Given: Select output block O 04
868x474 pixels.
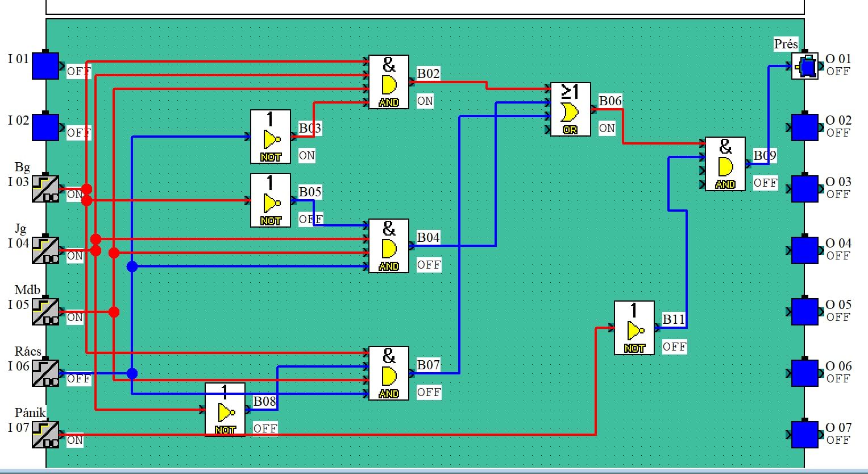Looking at the screenshot, I should click(805, 250).
